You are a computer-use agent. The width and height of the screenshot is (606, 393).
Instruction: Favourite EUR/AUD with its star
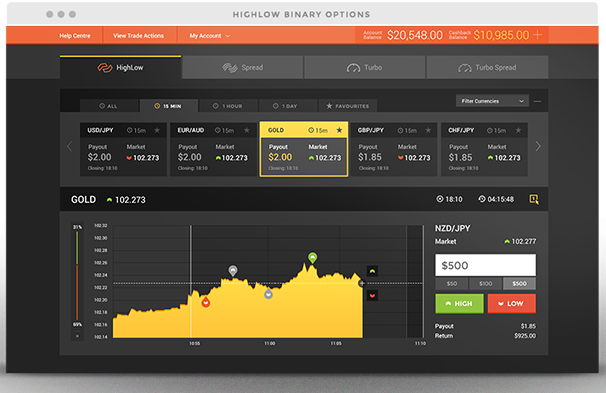(x=247, y=130)
